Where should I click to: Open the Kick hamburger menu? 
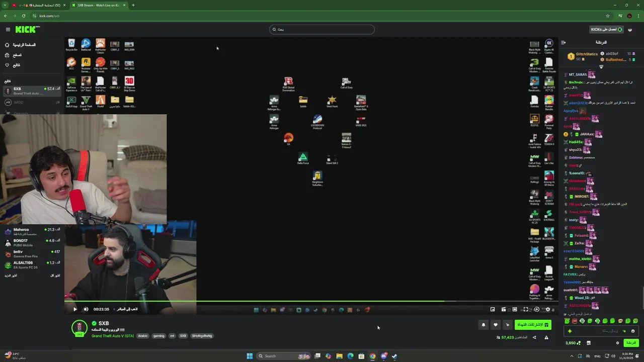click(8, 30)
